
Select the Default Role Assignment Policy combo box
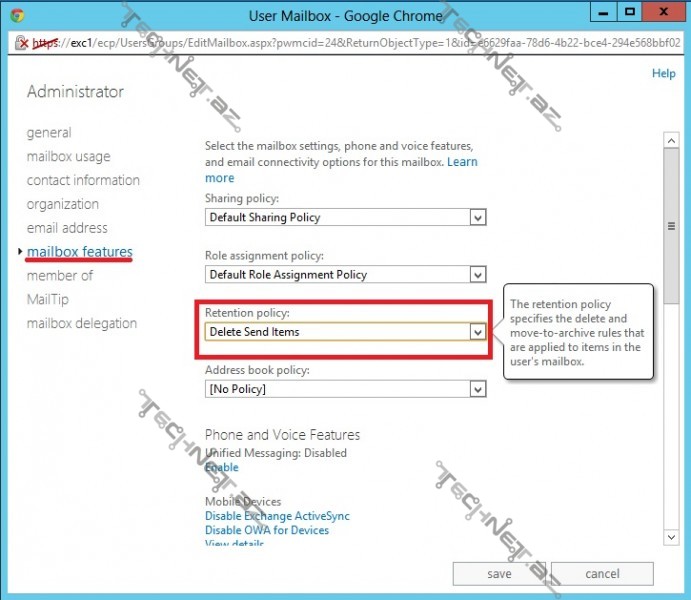pyautogui.click(x=346, y=274)
